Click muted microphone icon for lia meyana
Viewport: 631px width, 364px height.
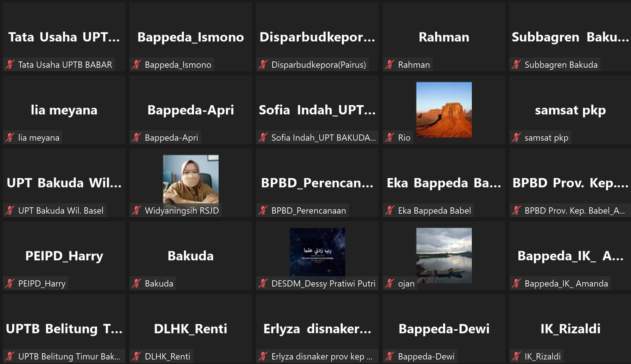[10, 137]
